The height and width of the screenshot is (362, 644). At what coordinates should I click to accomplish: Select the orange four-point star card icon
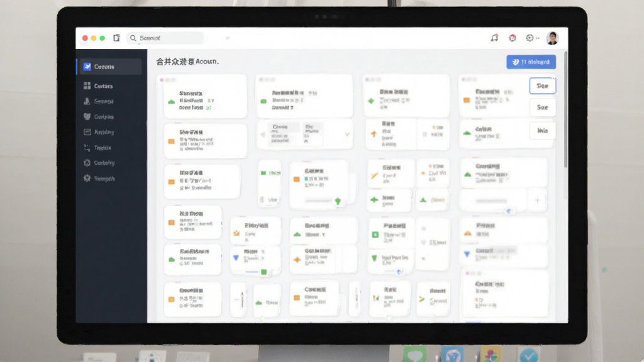[x=297, y=260]
